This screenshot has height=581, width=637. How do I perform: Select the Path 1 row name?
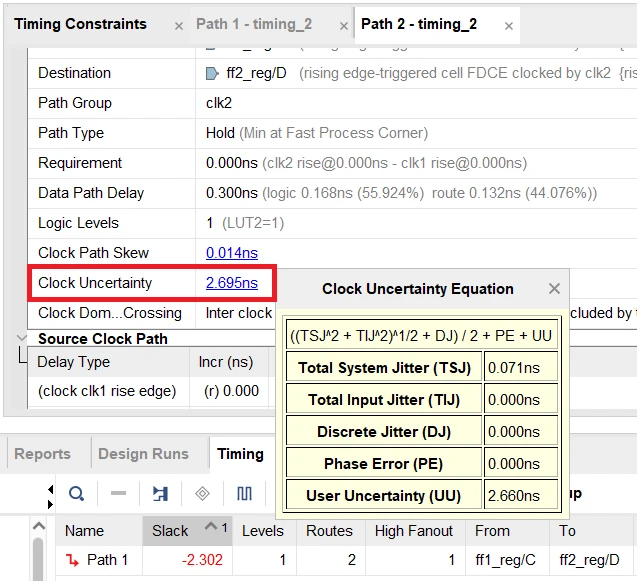click(108, 560)
